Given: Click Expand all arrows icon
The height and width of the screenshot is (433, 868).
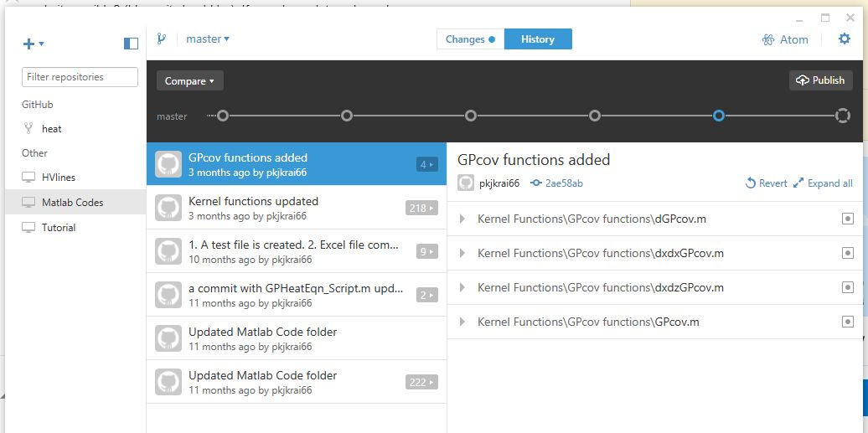Looking at the screenshot, I should 798,183.
